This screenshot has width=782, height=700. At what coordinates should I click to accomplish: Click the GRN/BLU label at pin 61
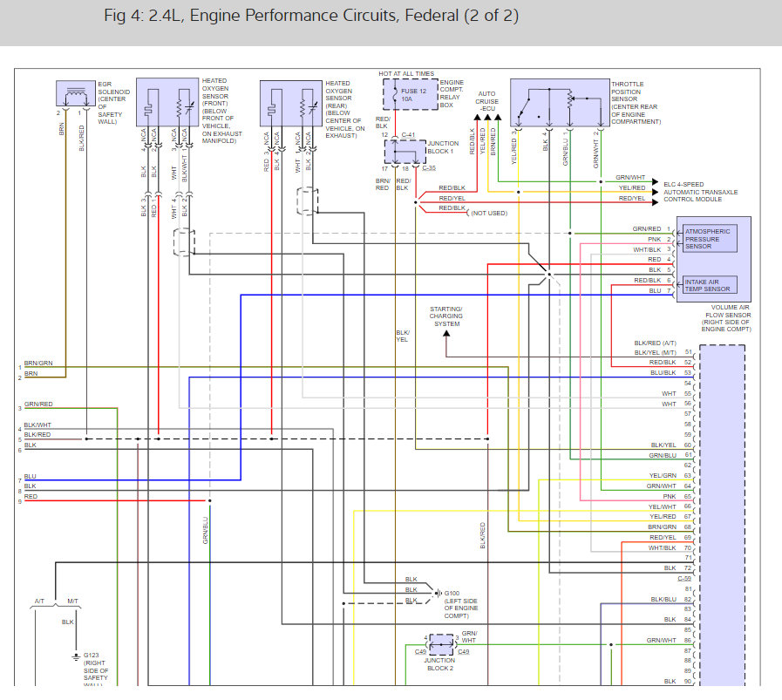coord(663,455)
